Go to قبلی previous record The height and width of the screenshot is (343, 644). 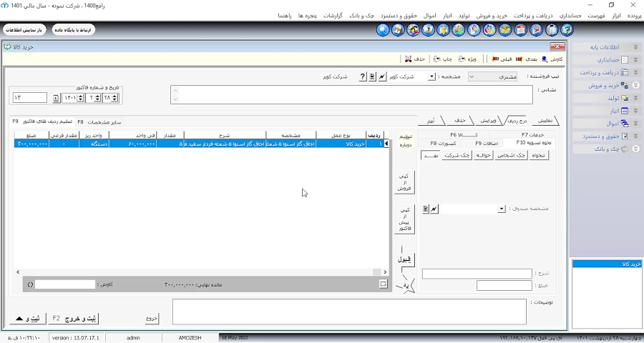pyautogui.click(x=502, y=59)
